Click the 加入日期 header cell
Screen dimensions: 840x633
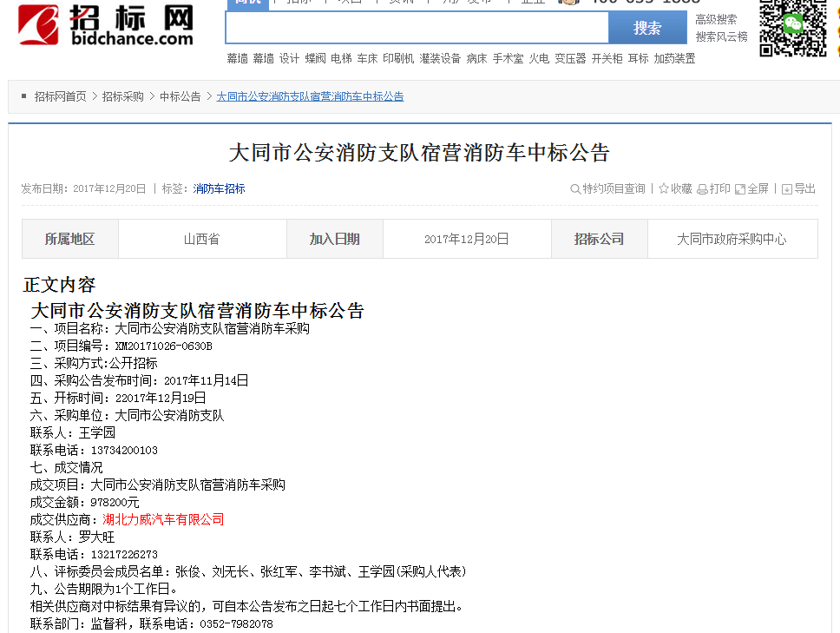coord(335,239)
